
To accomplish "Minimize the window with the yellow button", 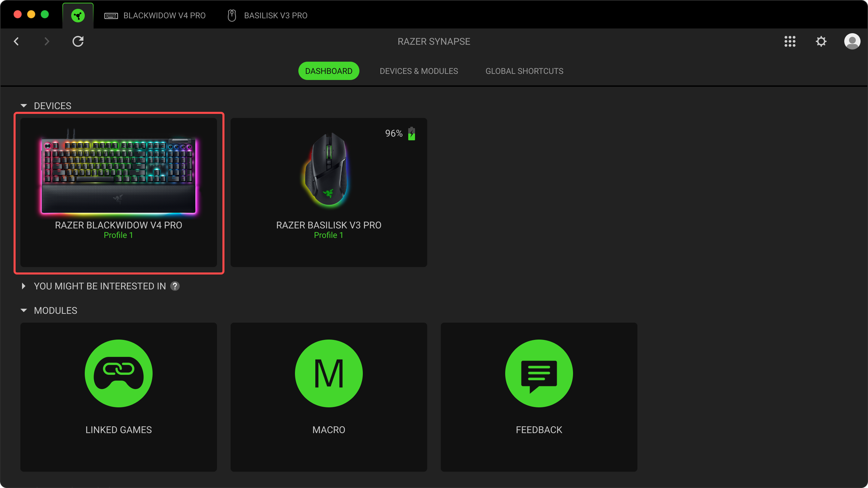I will tap(31, 14).
